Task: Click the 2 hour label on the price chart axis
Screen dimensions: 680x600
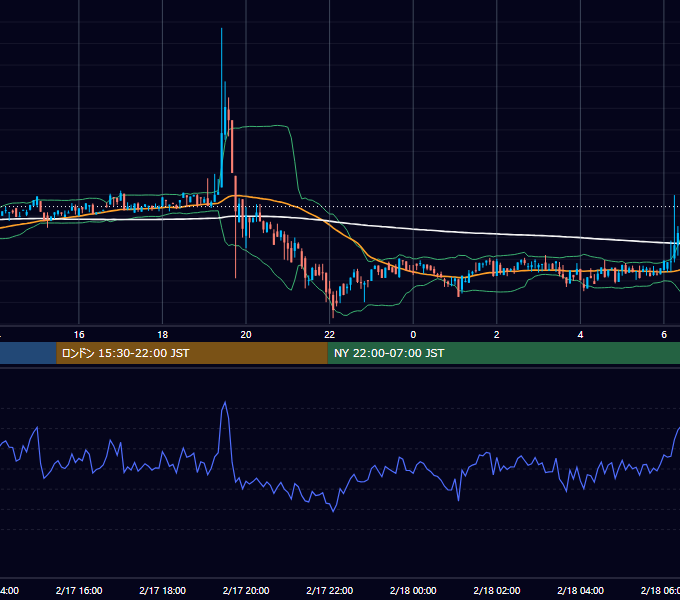Action: 497,335
